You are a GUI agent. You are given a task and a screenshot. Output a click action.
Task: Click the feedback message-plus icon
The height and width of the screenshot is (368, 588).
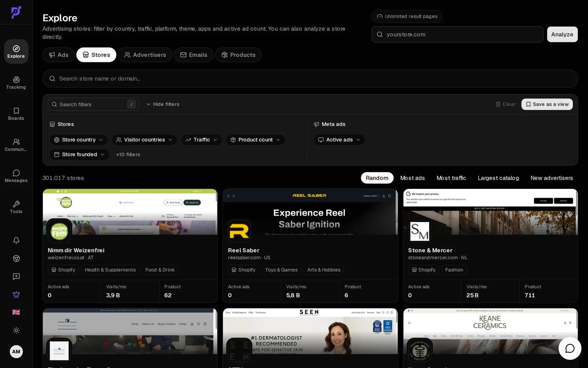point(16,277)
